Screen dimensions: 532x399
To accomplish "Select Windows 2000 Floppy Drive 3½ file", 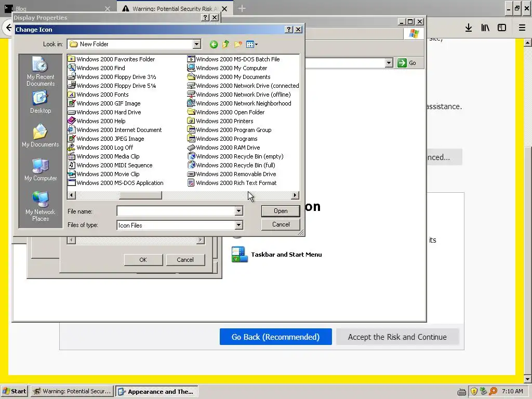I will click(112, 77).
